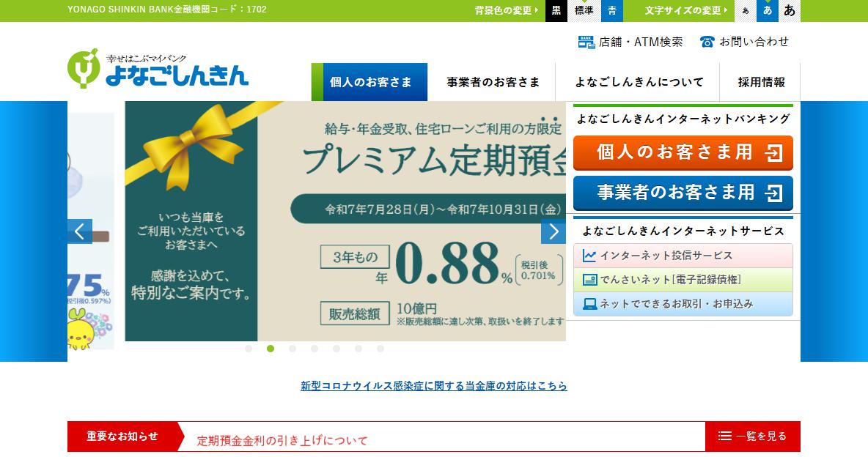Select the medium text size あ
Screen dimensions: 868x457
[x=768, y=11]
